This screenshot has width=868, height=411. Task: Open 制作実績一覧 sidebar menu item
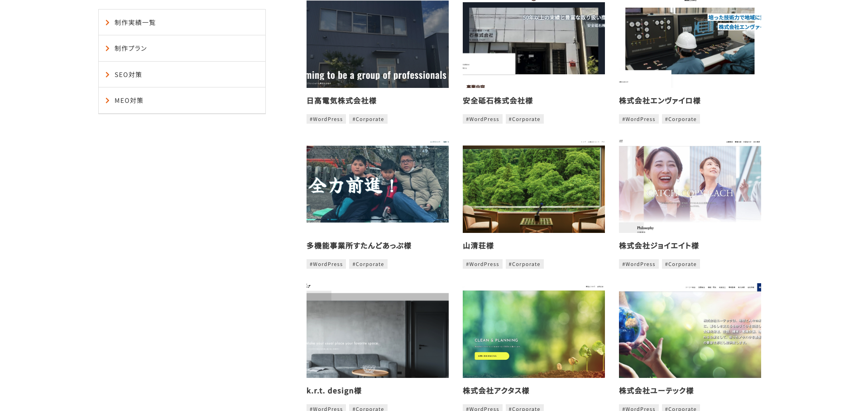coord(134,22)
